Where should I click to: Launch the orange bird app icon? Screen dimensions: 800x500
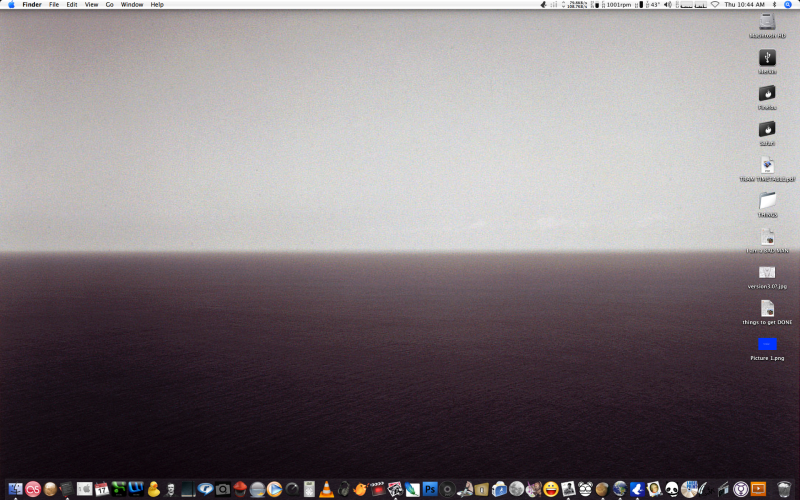tap(360, 489)
